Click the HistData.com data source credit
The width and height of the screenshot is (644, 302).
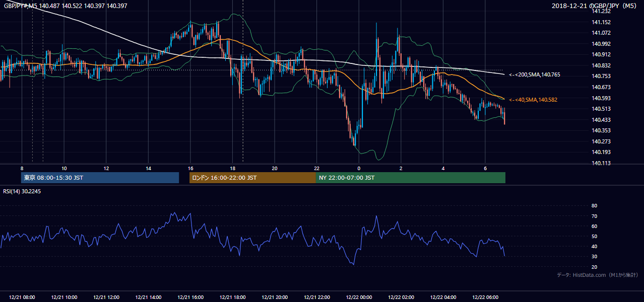(598, 275)
